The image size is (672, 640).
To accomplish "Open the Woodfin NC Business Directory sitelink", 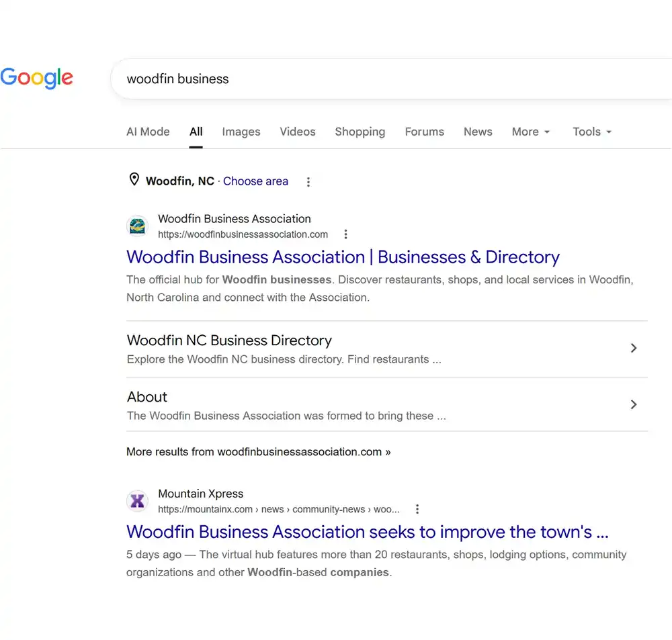I will pos(229,340).
